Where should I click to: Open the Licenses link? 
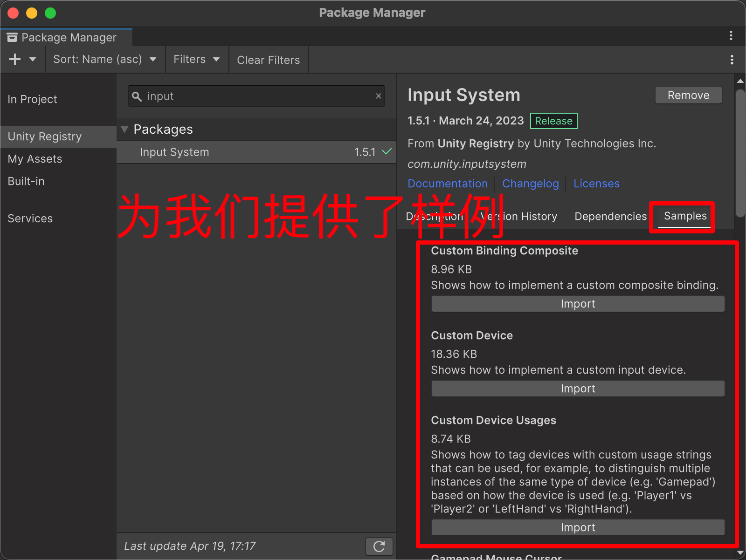pos(597,184)
